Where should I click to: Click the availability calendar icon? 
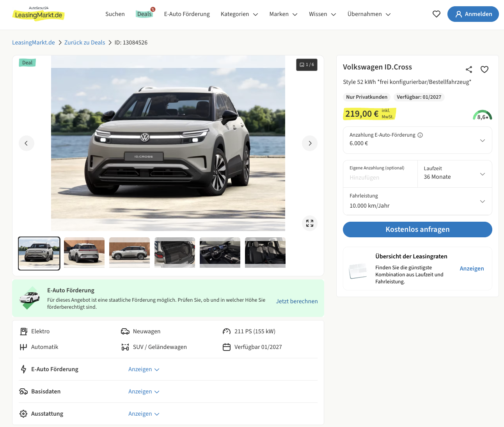coord(227,347)
